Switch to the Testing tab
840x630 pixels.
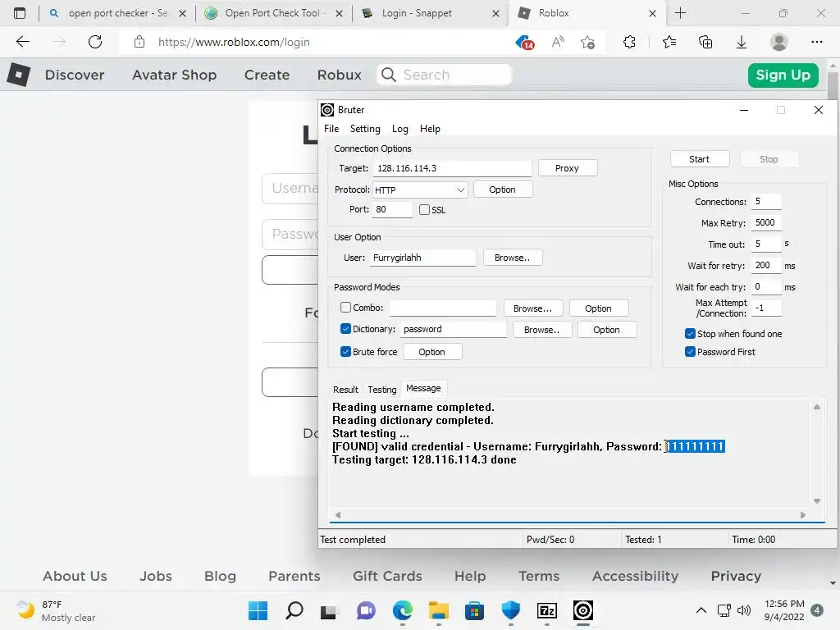click(382, 390)
